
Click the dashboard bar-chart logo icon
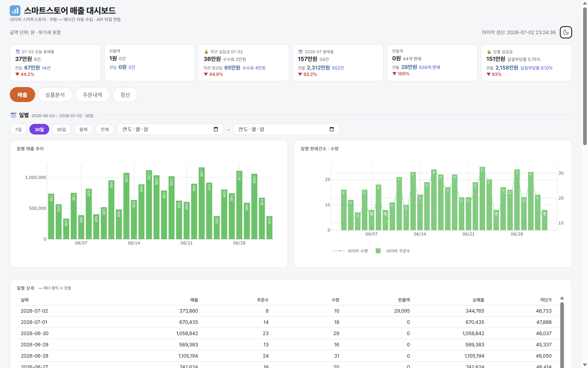[x=15, y=10]
